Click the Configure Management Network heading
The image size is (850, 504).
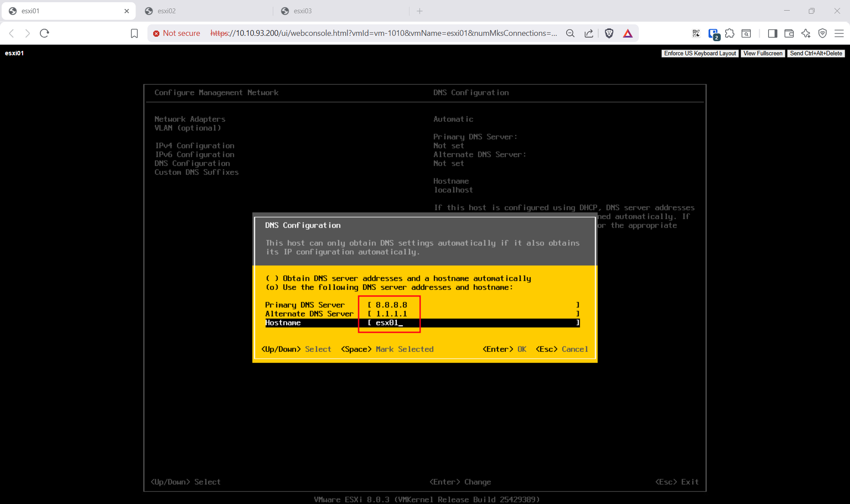(x=216, y=92)
